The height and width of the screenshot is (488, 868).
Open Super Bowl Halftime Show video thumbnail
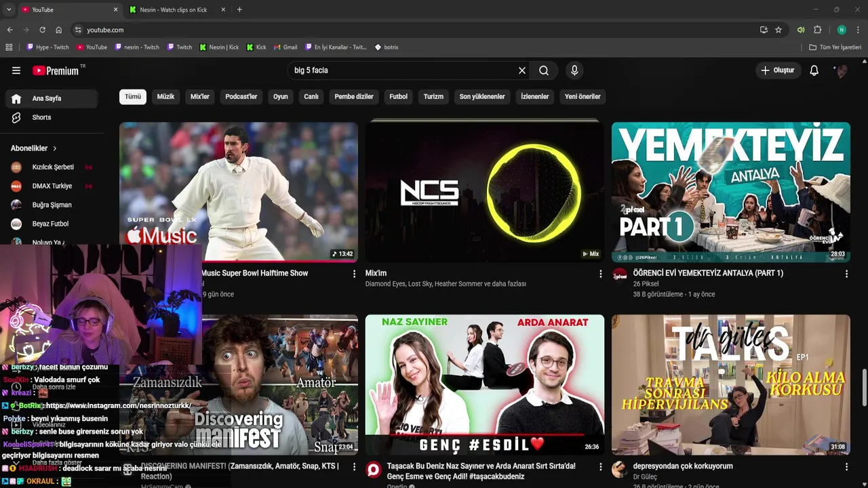coord(239,192)
